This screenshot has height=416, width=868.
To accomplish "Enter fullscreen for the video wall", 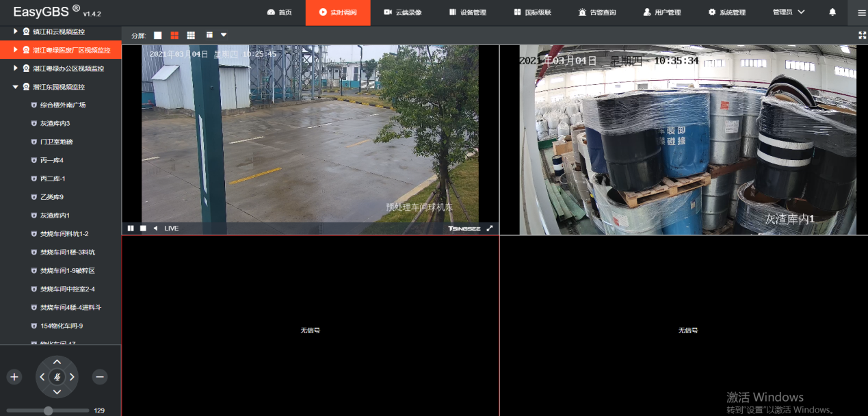I will [862, 35].
